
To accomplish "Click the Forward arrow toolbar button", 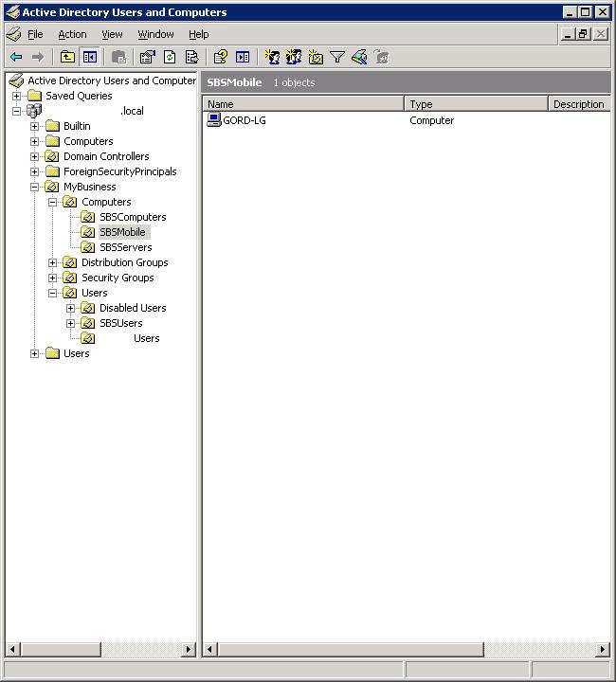I will 38,57.
